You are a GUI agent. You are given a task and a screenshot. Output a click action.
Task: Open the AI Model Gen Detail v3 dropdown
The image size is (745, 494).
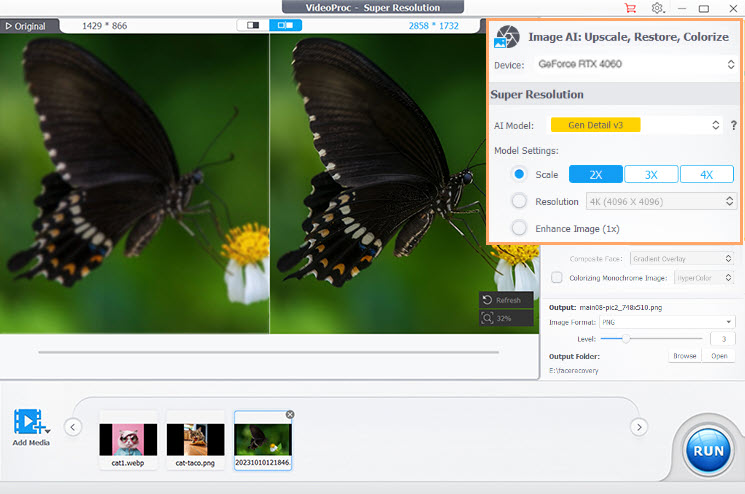coord(636,125)
